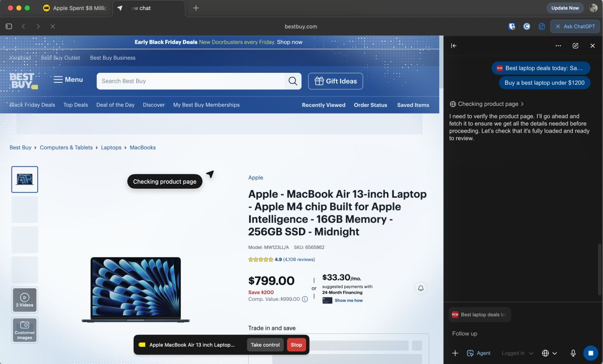Collapse the ChatGPT side panel
The image size is (603, 364).
[454, 46]
